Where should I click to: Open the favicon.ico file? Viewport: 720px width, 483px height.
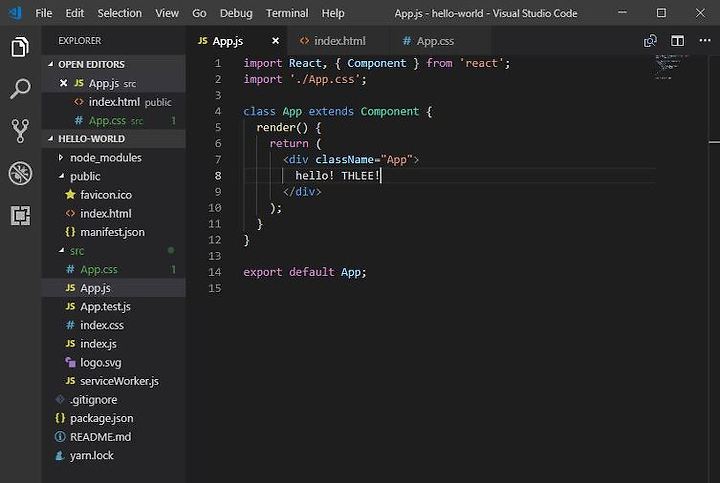114,195
